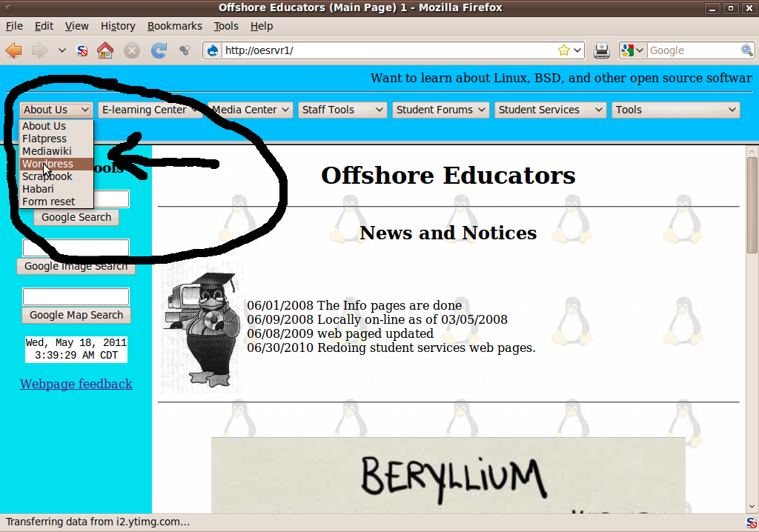Click the Forward navigation arrow
759x532 pixels.
pyautogui.click(x=38, y=50)
